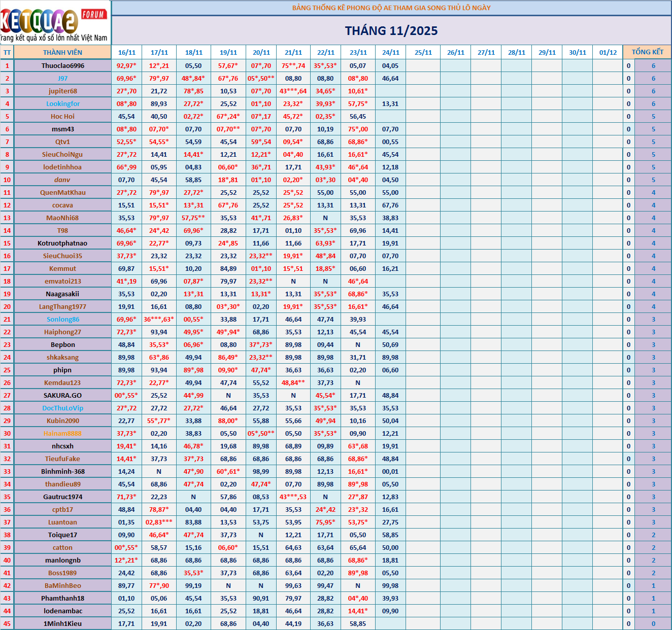Open the Hainam8888 member name
This screenshot has height=630, width=672.
(62, 433)
